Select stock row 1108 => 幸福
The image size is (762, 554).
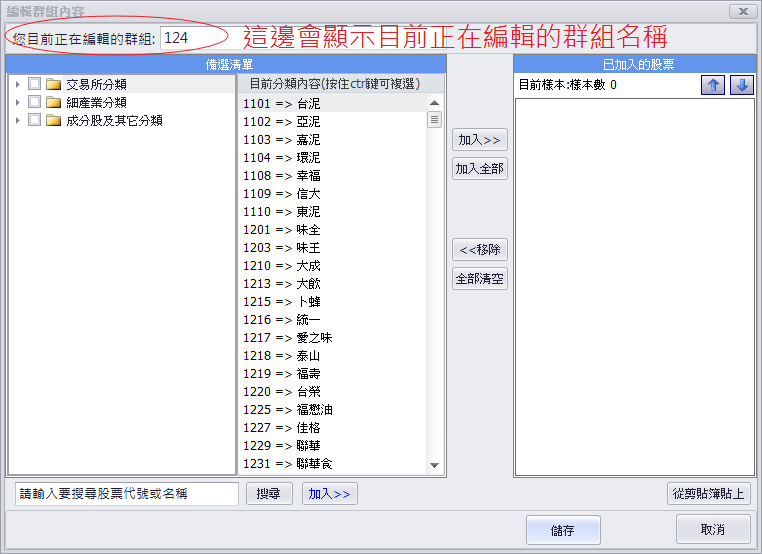pyautogui.click(x=333, y=175)
